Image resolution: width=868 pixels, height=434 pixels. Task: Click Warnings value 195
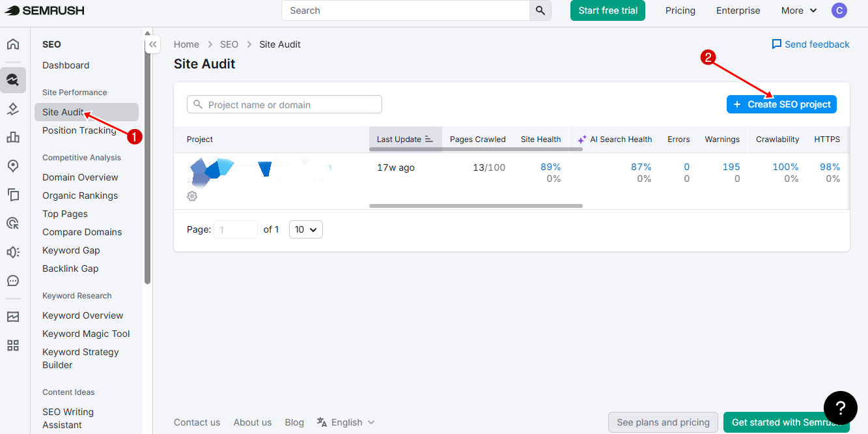click(731, 167)
